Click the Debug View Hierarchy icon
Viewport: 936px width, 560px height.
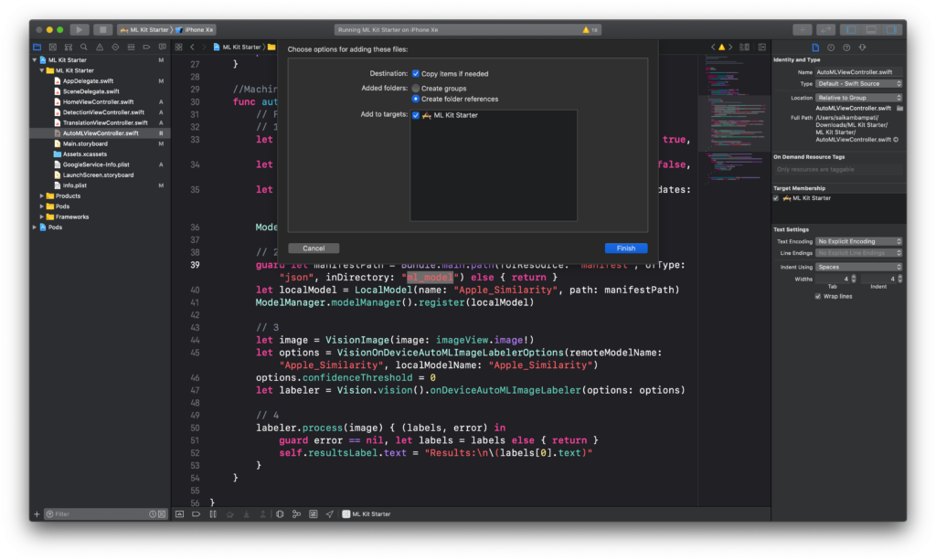(280, 514)
